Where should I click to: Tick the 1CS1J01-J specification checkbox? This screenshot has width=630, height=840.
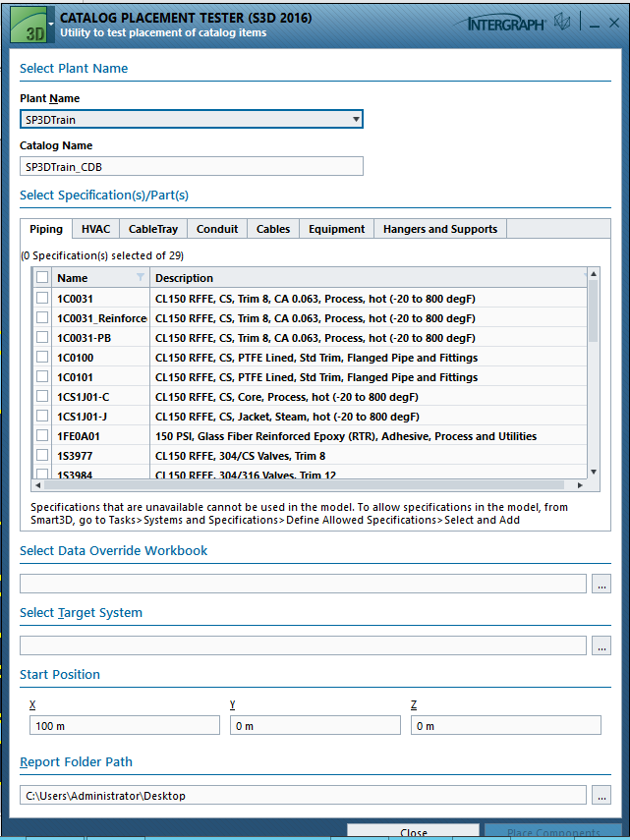(42, 417)
